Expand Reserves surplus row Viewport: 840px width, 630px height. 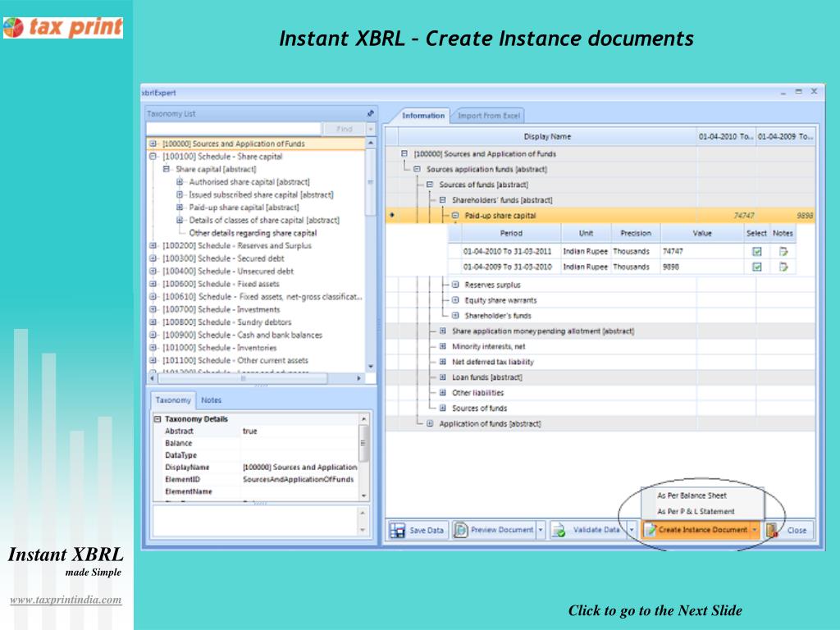[x=455, y=285]
